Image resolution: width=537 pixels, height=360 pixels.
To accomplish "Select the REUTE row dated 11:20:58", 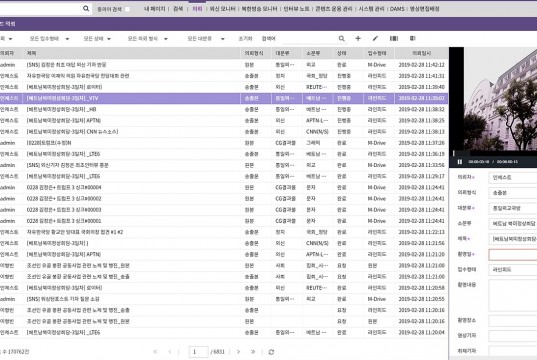I will point(224,288).
